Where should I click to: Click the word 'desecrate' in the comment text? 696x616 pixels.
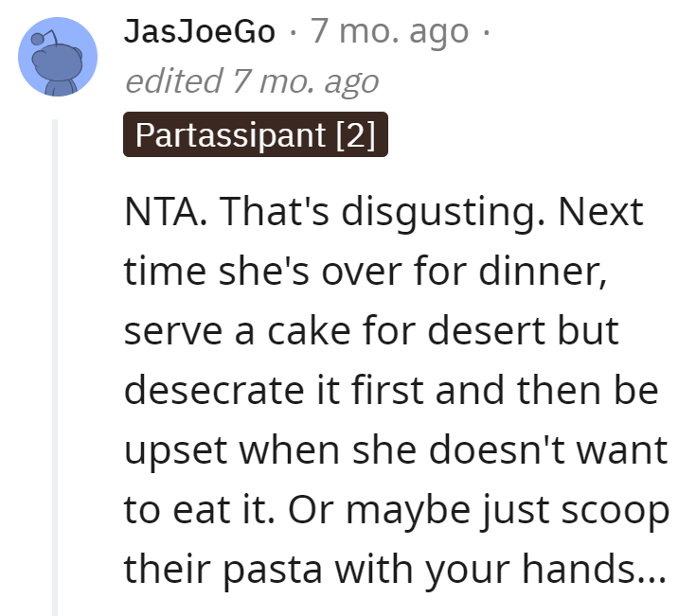(214, 390)
